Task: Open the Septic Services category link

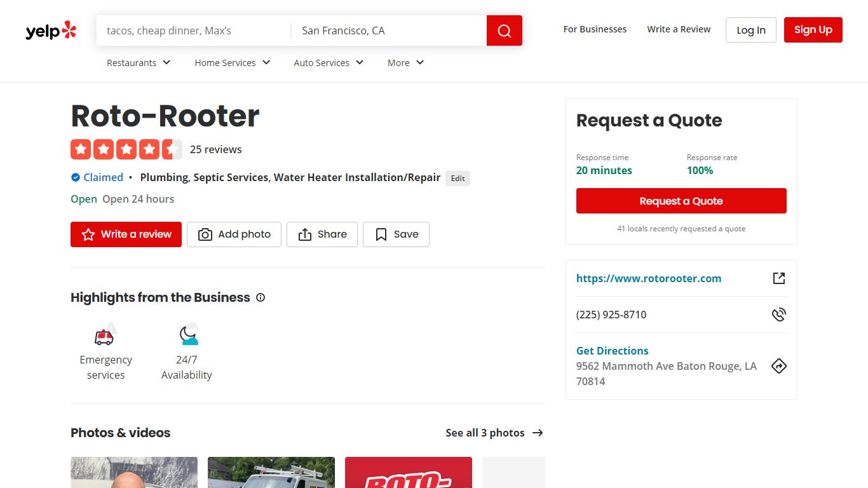Action: click(231, 177)
